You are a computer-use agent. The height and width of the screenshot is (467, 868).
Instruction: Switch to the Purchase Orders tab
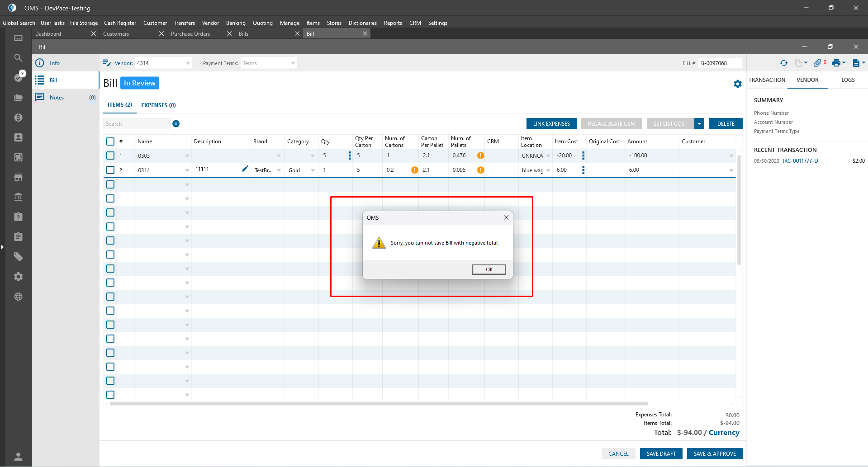coord(190,33)
